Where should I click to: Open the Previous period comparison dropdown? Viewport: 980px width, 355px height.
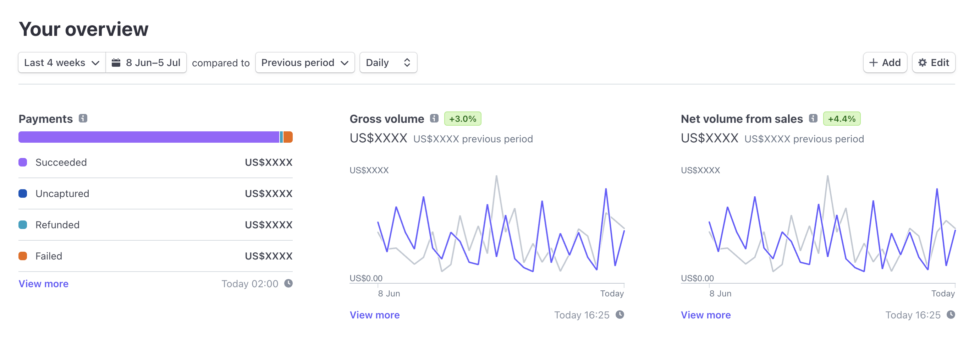pos(304,62)
